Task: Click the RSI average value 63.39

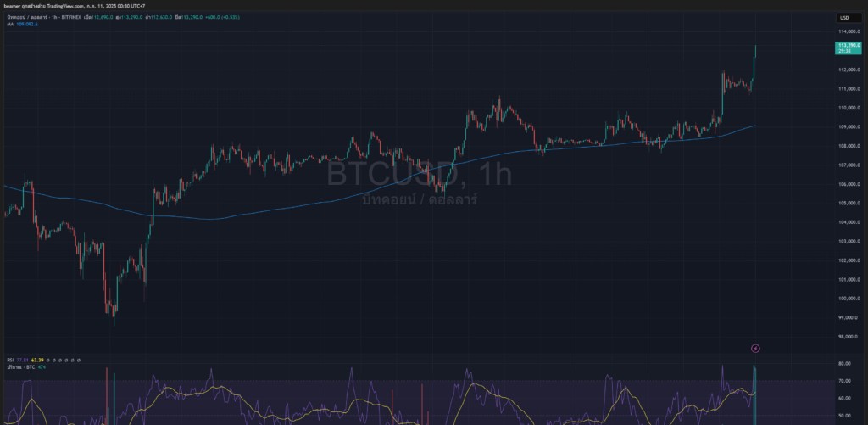Action: coord(37,361)
